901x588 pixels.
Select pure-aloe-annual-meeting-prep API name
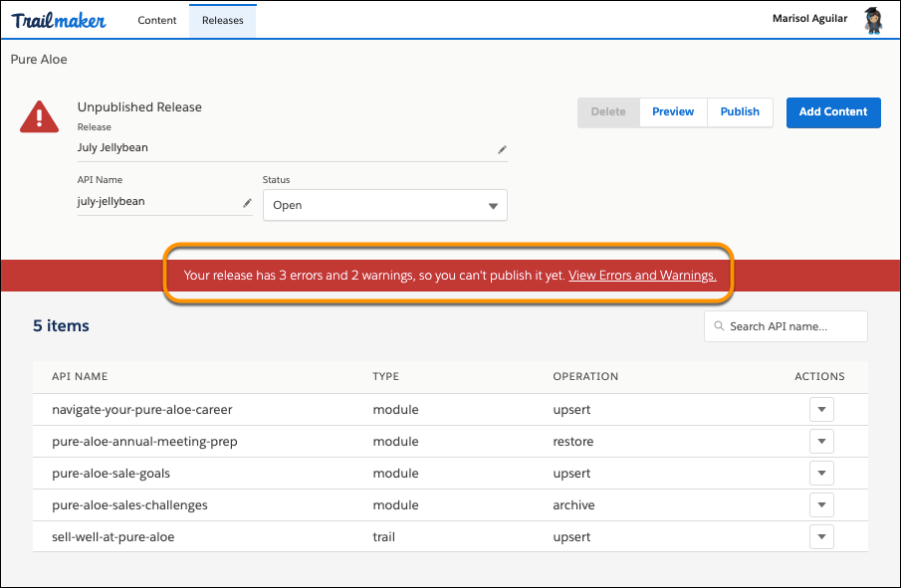144,442
